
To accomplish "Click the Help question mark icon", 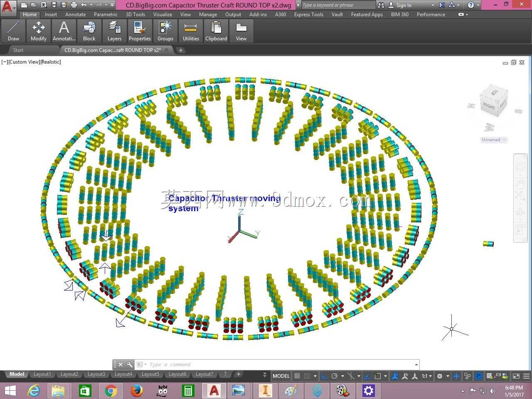I will click(x=470, y=5).
